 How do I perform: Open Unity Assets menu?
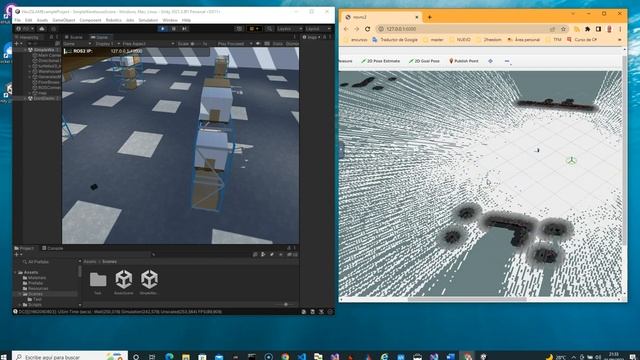coord(42,20)
